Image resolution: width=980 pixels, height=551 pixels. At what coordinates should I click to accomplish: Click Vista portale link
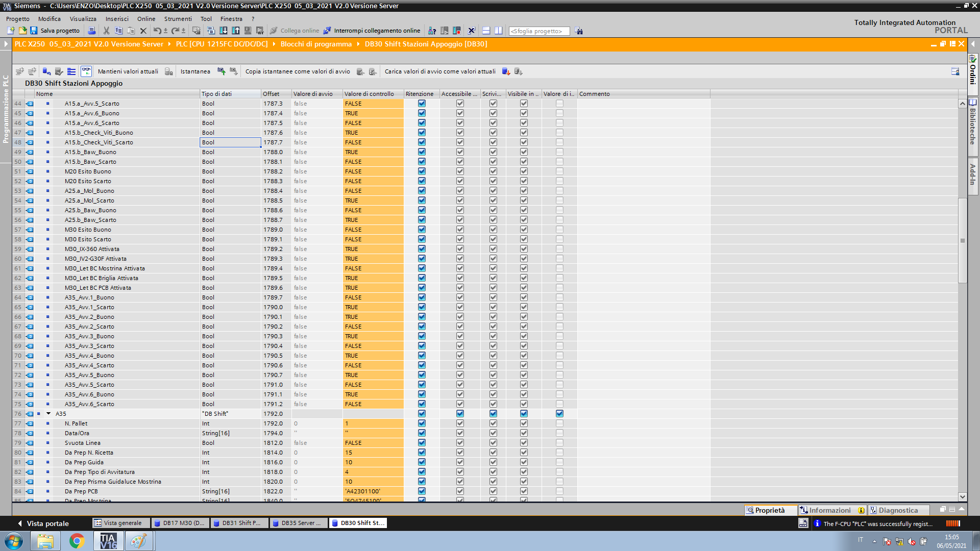(x=43, y=523)
